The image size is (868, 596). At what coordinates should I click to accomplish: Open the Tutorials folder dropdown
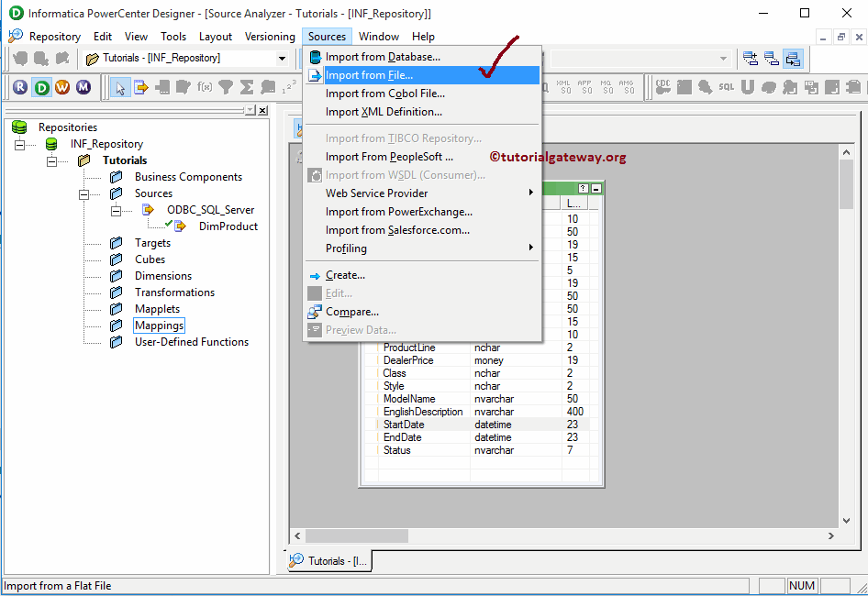tap(282, 58)
